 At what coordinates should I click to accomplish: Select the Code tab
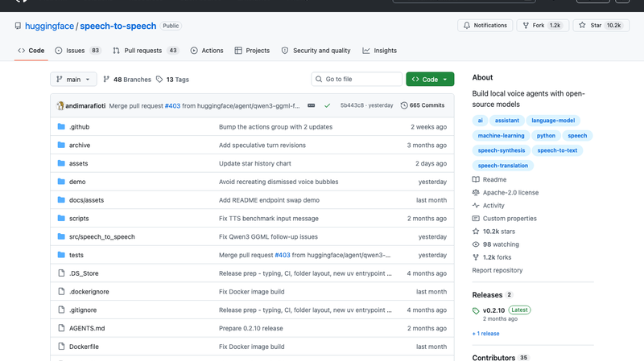31,51
